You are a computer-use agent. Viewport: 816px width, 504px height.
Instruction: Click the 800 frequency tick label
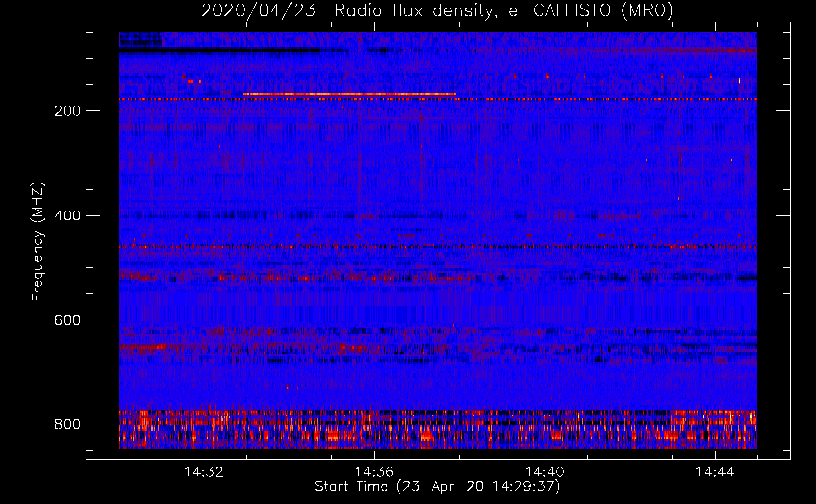pyautogui.click(x=67, y=424)
